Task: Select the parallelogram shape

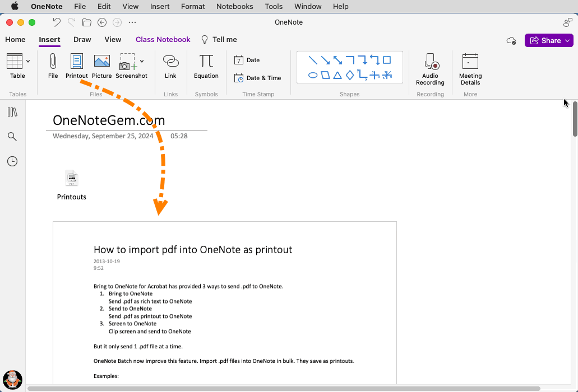Action: pos(325,76)
